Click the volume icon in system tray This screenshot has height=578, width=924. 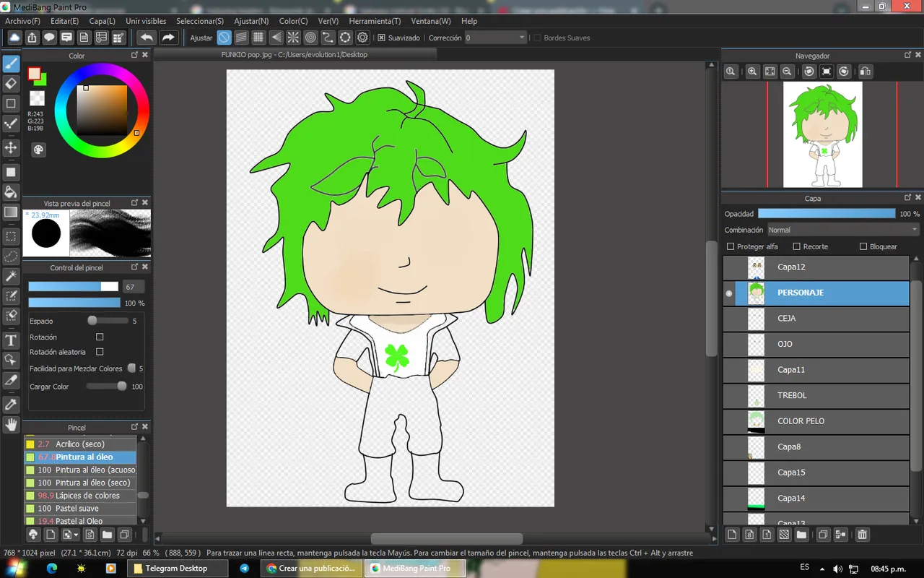pos(837,569)
